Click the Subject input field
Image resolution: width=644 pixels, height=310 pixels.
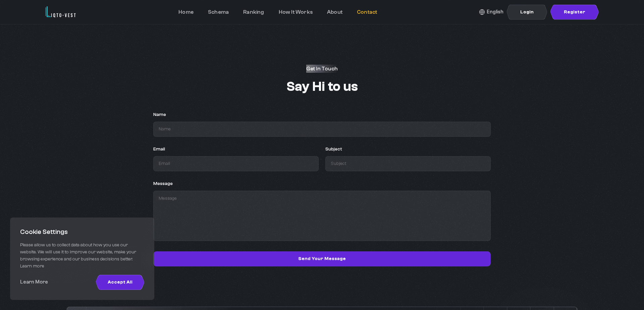pos(408,164)
